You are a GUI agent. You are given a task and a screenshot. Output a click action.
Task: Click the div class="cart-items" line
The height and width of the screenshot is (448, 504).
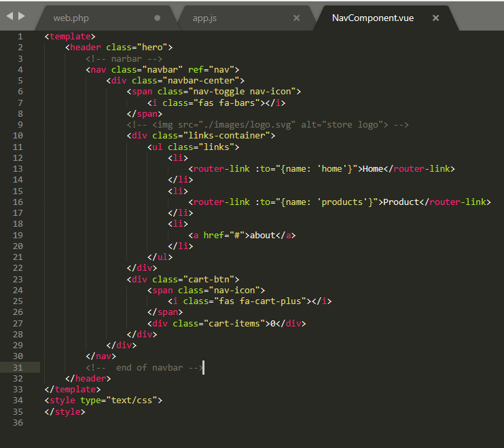tap(227, 324)
